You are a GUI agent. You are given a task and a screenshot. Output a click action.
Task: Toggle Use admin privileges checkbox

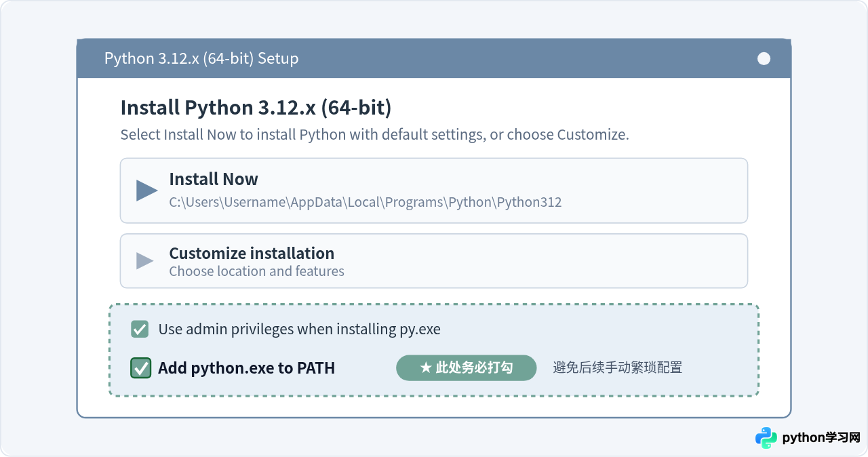pyautogui.click(x=140, y=330)
